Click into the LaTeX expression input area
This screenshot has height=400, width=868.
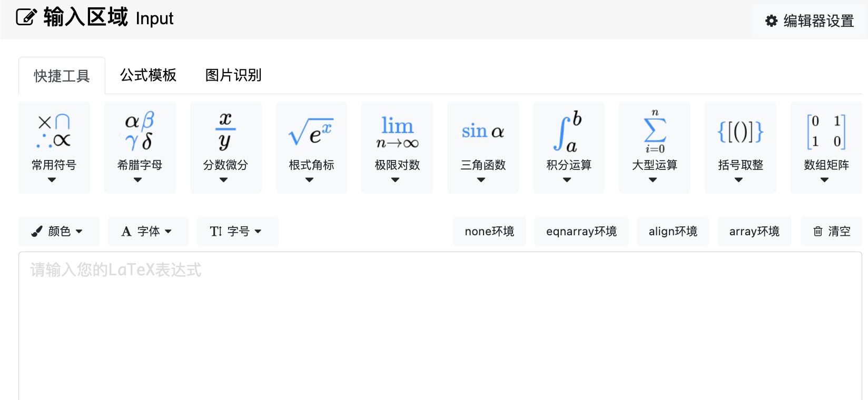pos(440,326)
